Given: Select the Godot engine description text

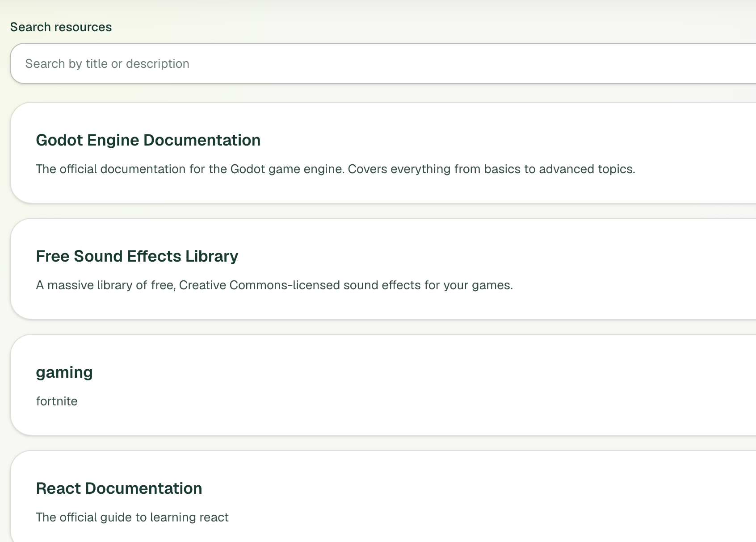Looking at the screenshot, I should pos(336,169).
